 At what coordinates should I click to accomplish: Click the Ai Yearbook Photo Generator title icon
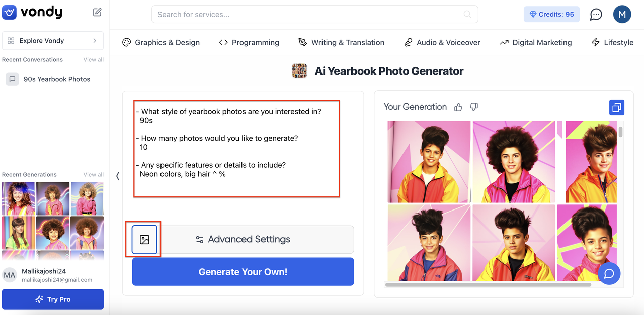click(x=299, y=71)
